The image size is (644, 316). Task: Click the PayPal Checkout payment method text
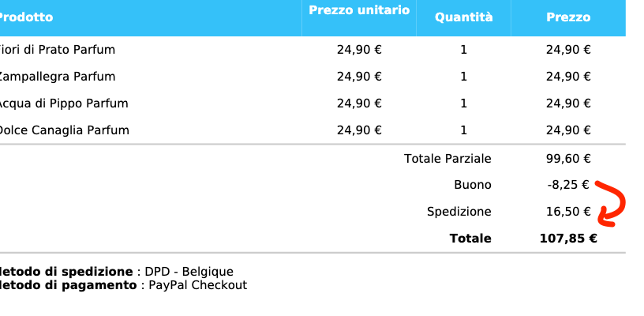(x=198, y=285)
